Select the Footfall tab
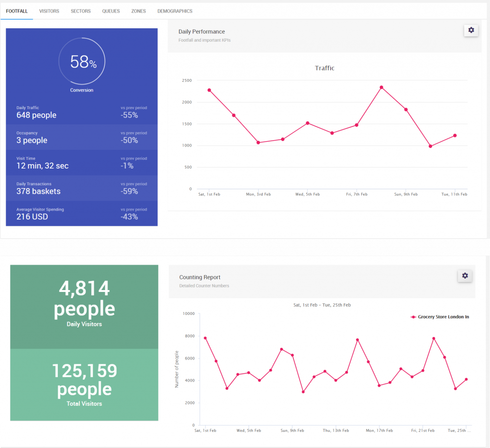The height and width of the screenshot is (448, 490). tap(17, 11)
